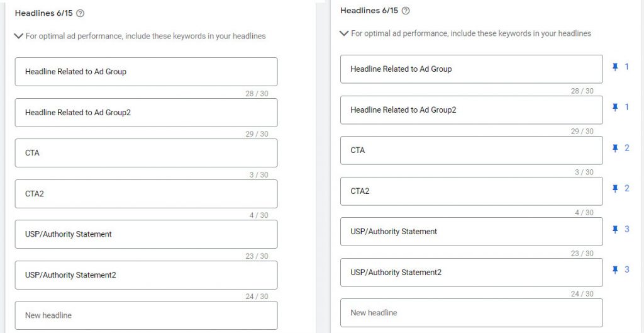
Task: Focus the pinned USP/Authority Statement field on right
Action: tap(471, 232)
